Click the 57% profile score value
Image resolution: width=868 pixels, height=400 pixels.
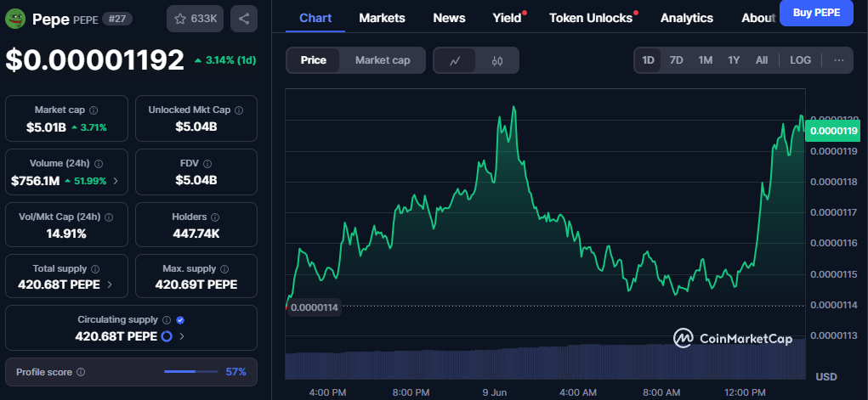(x=235, y=372)
